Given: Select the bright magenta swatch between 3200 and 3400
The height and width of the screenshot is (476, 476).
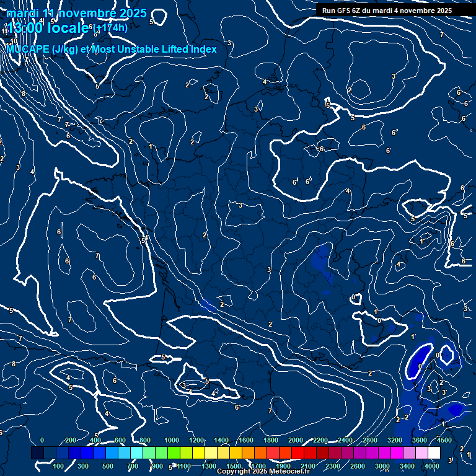Looking at the screenshot, I should [x=397, y=452].
